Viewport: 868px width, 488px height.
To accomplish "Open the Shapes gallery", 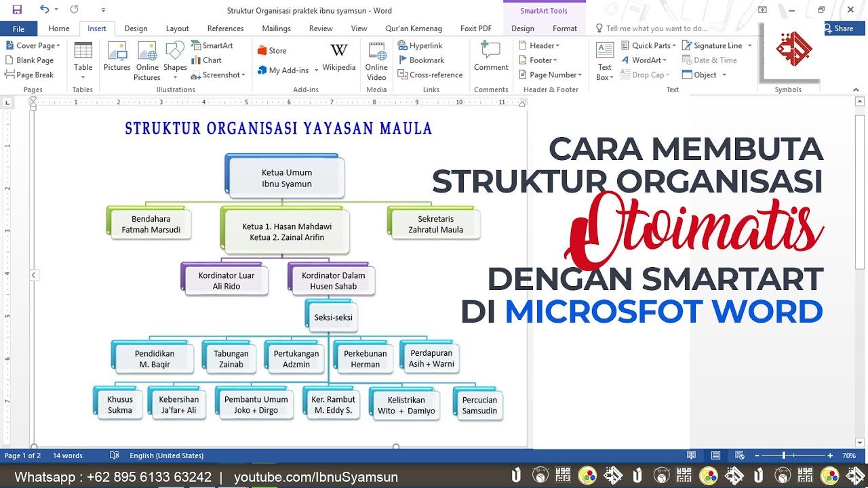I will (175, 62).
